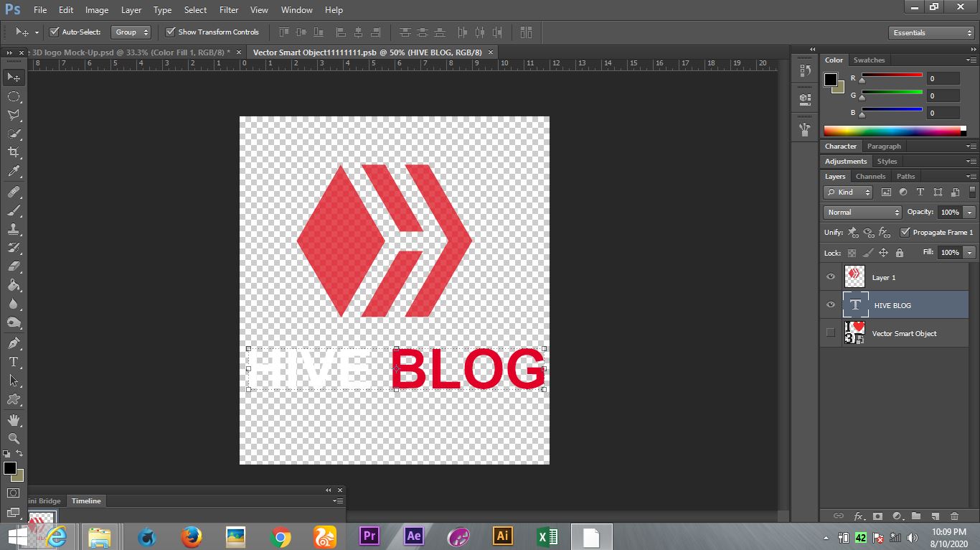This screenshot has height=550, width=980.
Task: Select the Blur tool
Action: (x=14, y=304)
